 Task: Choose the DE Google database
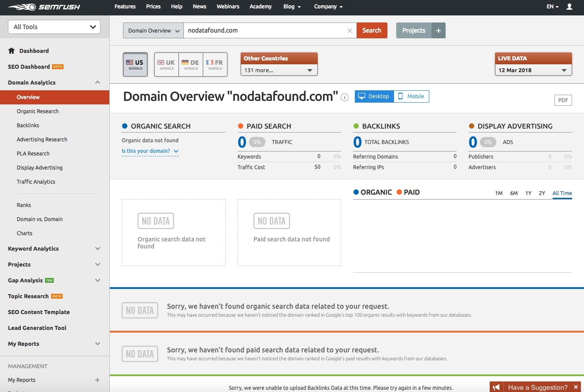[x=191, y=65]
